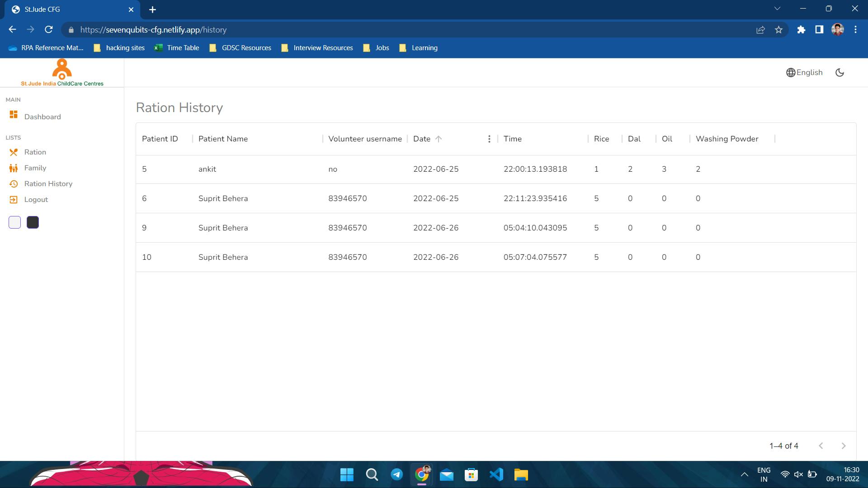Image resolution: width=868 pixels, height=488 pixels.
Task: Select the dark theme swatch
Action: (33, 222)
